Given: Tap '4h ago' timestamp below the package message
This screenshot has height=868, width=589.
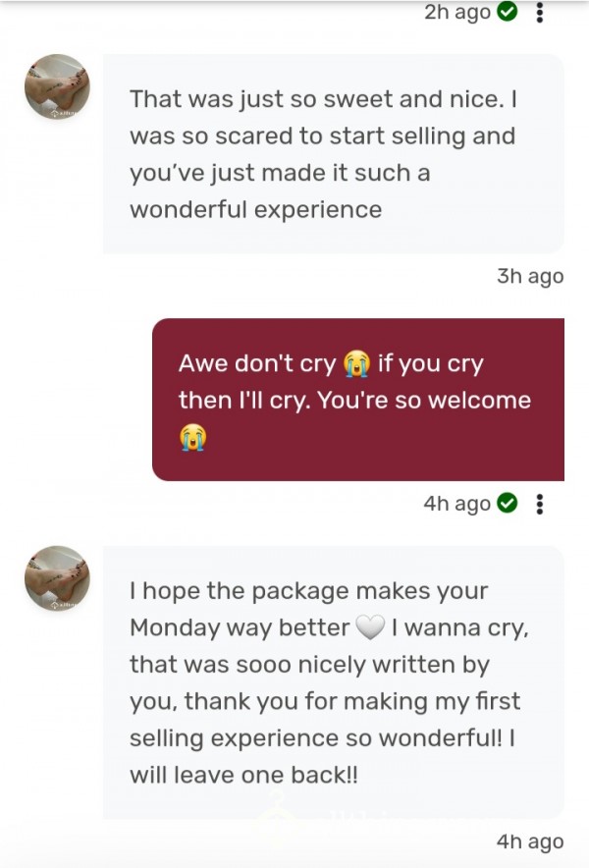Looking at the screenshot, I should coord(530,841).
